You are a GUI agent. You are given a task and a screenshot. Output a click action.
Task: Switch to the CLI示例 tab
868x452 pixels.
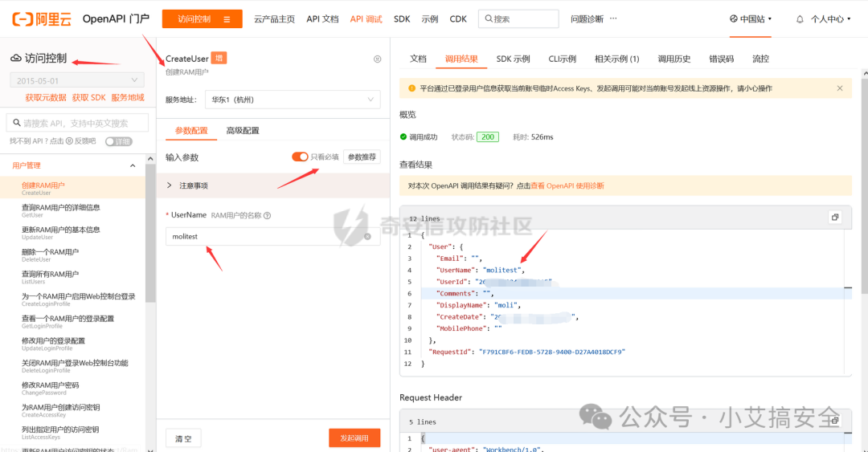pos(562,59)
